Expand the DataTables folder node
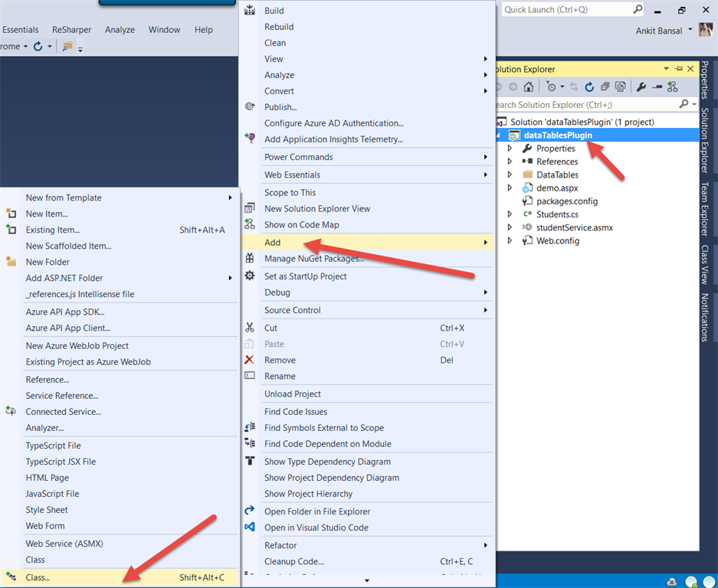 tap(510, 175)
